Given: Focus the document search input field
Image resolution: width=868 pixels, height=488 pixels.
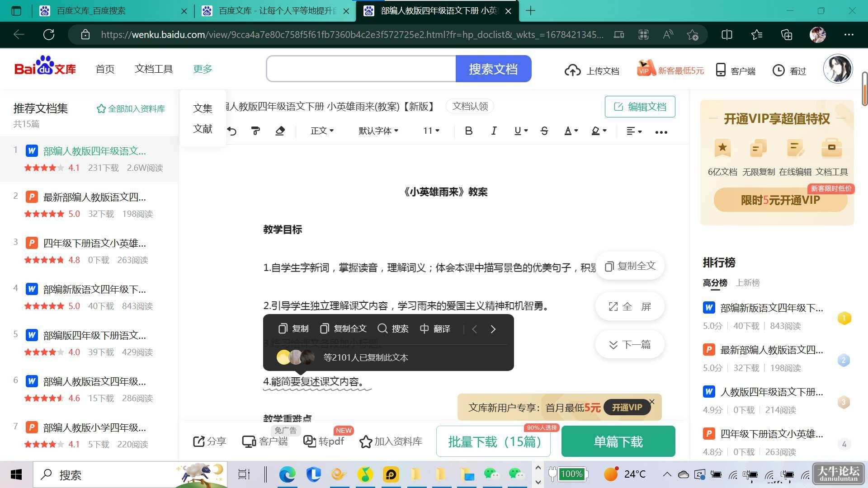Looking at the screenshot, I should point(361,69).
